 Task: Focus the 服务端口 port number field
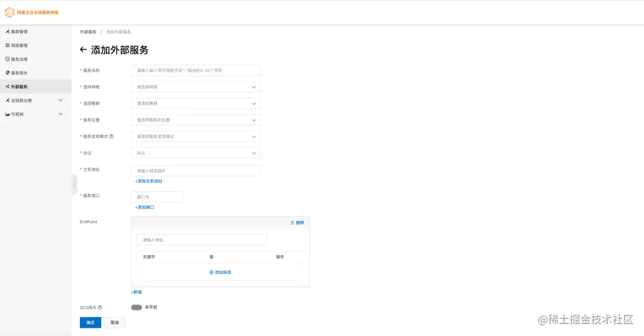(x=157, y=197)
